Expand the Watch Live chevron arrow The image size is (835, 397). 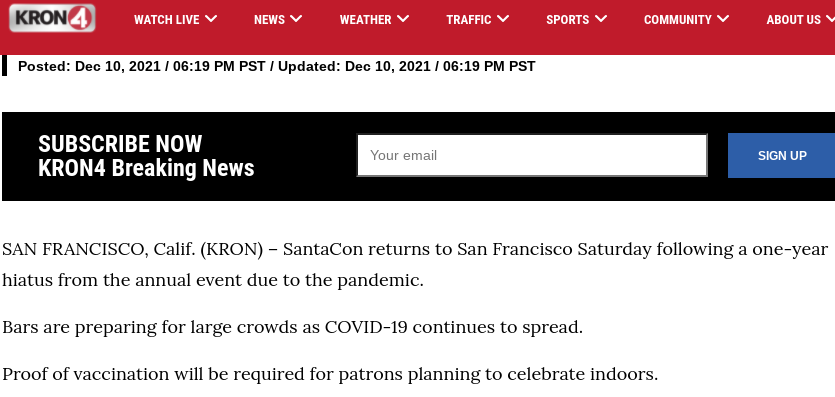(x=211, y=19)
